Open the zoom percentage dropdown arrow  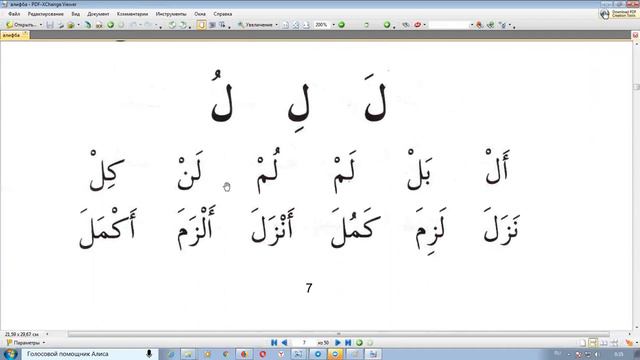(x=333, y=25)
